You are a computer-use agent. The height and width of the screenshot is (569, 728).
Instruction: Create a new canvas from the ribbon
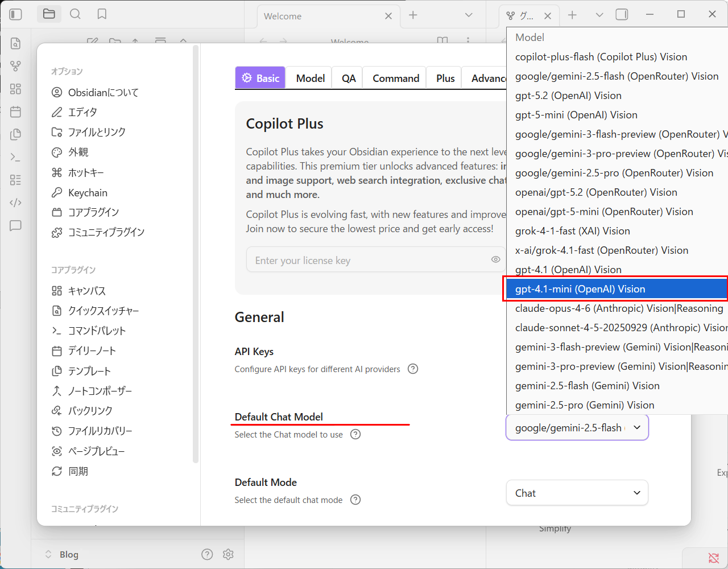(15, 89)
